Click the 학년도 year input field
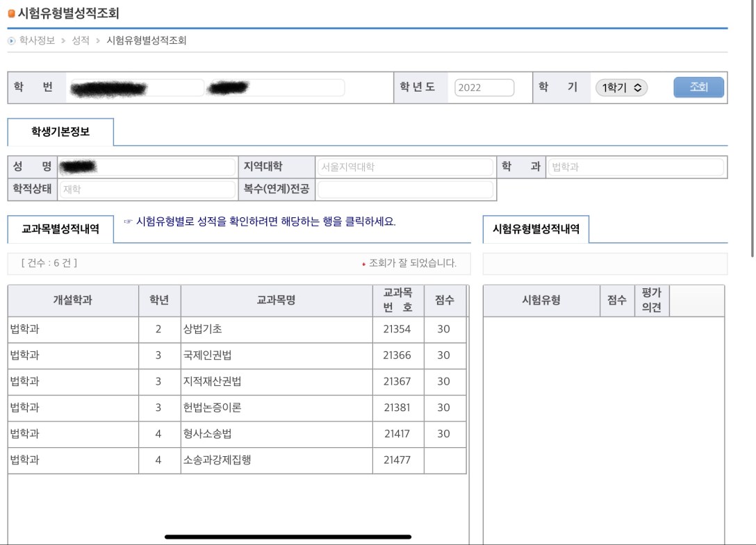756x545 pixels. coord(484,88)
